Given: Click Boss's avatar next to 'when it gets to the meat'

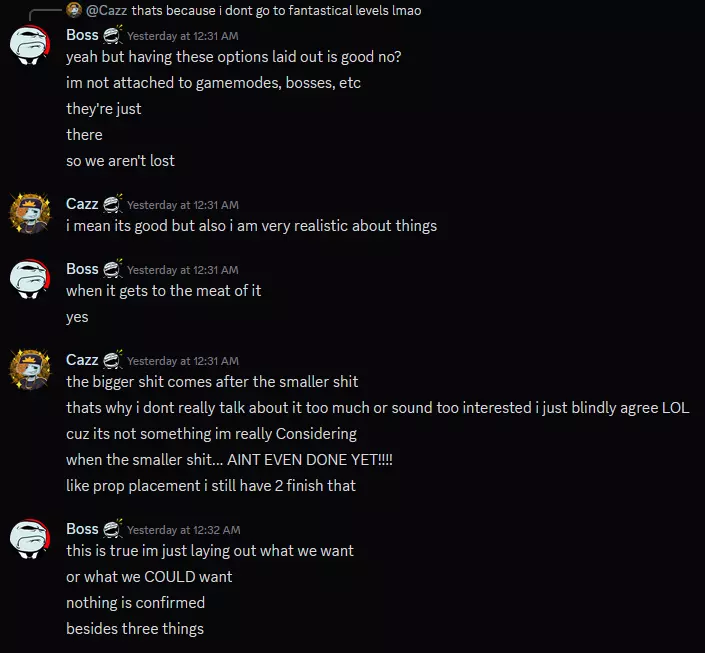Looking at the screenshot, I should pos(30,279).
